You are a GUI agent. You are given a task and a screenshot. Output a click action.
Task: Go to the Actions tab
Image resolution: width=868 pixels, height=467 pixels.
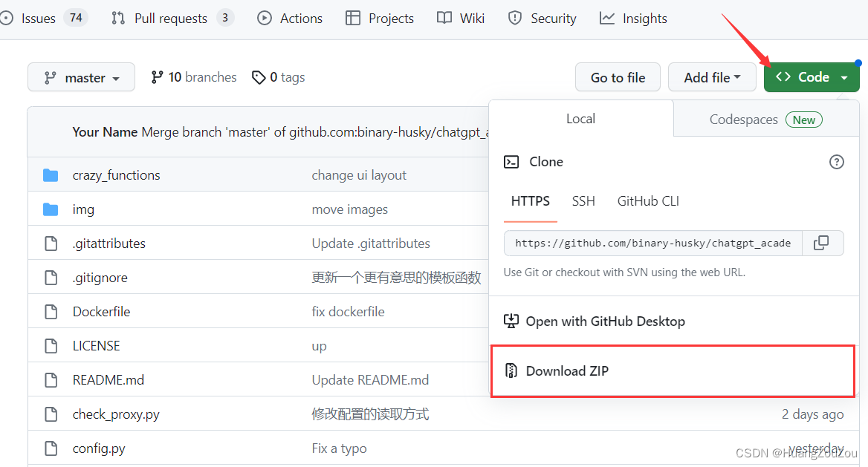click(290, 19)
